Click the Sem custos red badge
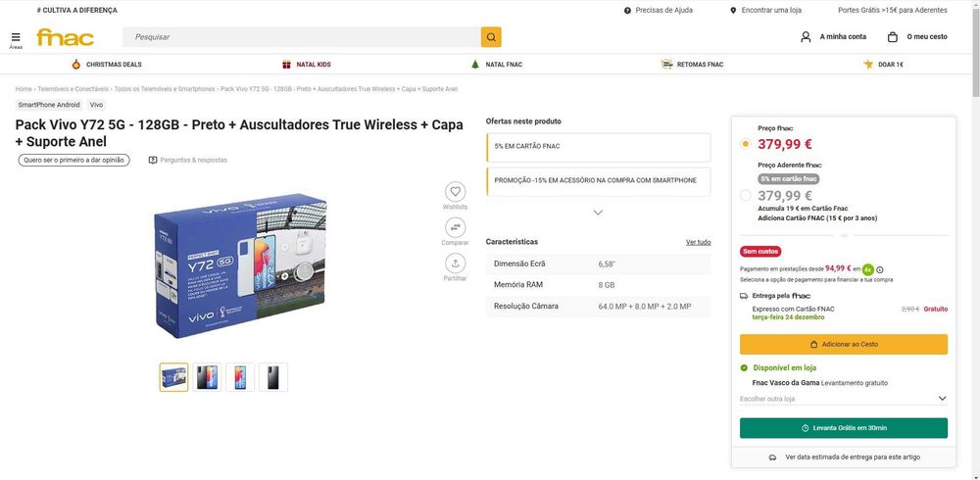 pos(760,251)
